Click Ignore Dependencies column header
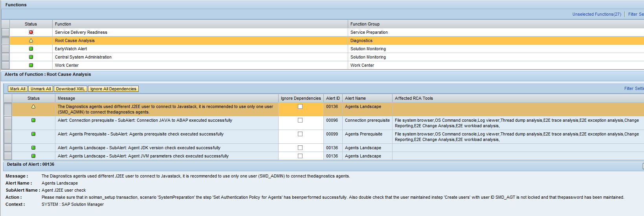This screenshot has height=216, width=644. [301, 98]
